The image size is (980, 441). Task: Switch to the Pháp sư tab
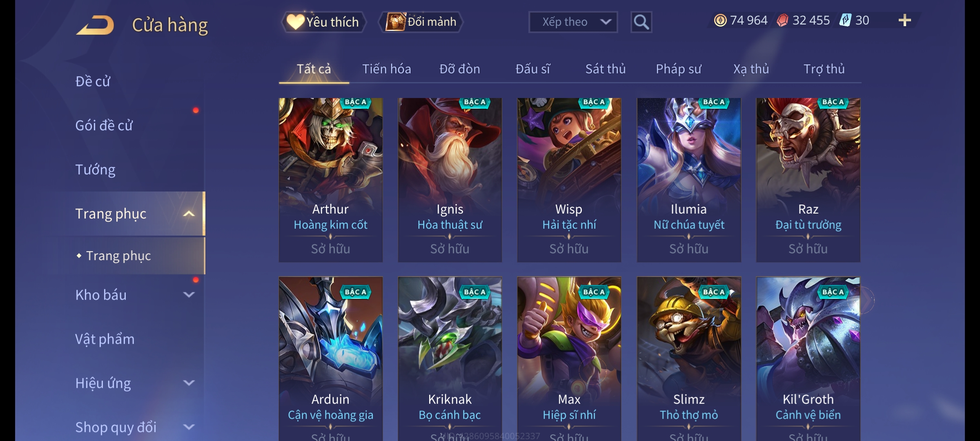click(x=679, y=69)
